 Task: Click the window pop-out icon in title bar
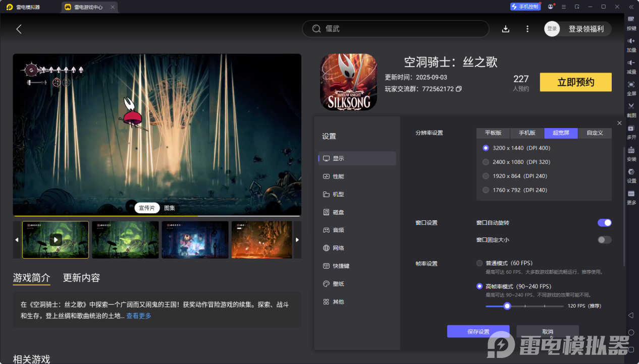(x=577, y=7)
